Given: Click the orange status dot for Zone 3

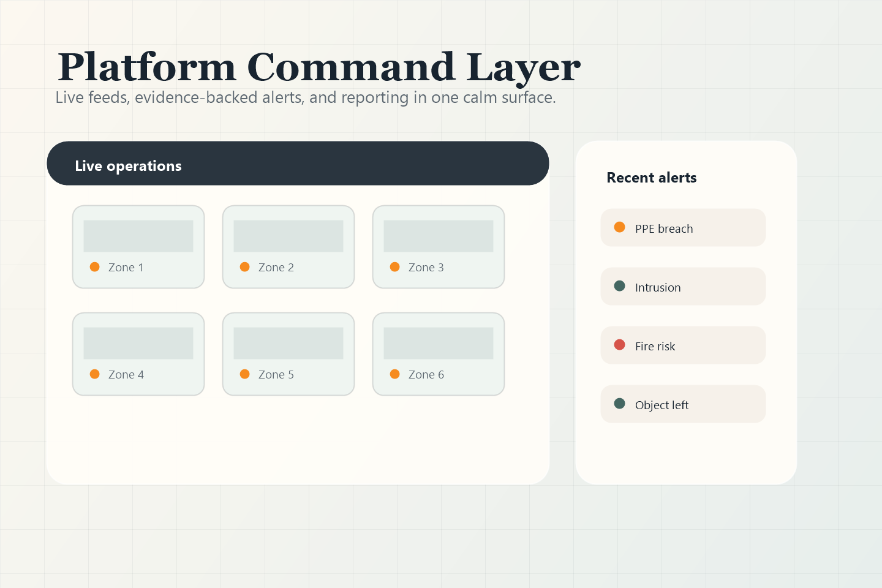Looking at the screenshot, I should tap(395, 267).
